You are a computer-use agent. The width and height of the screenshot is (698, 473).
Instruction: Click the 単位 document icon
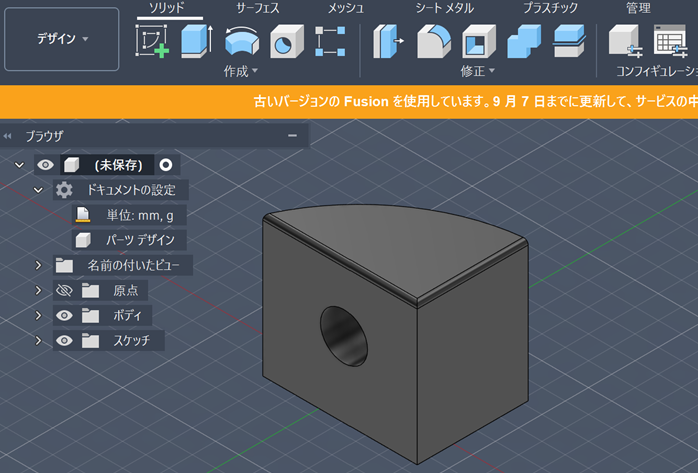(83, 215)
